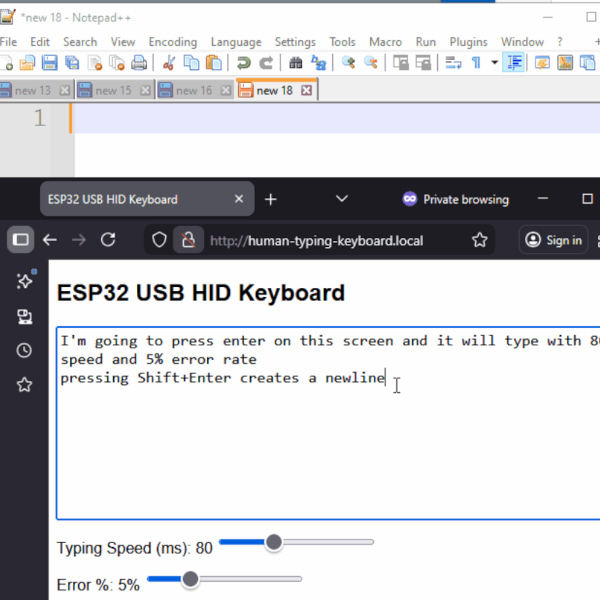Screen dimensions: 600x600
Task: Toggle the Word wrap toolbar button
Action: click(x=452, y=63)
